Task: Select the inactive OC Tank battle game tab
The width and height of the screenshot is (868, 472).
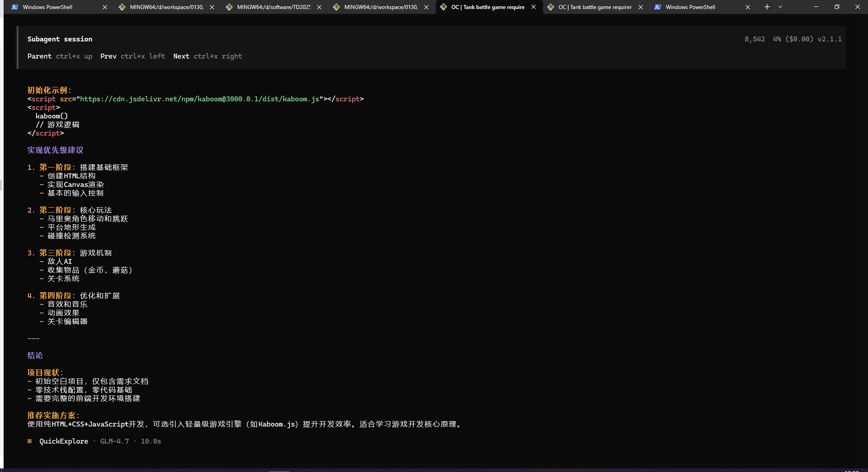Action: pyautogui.click(x=594, y=7)
